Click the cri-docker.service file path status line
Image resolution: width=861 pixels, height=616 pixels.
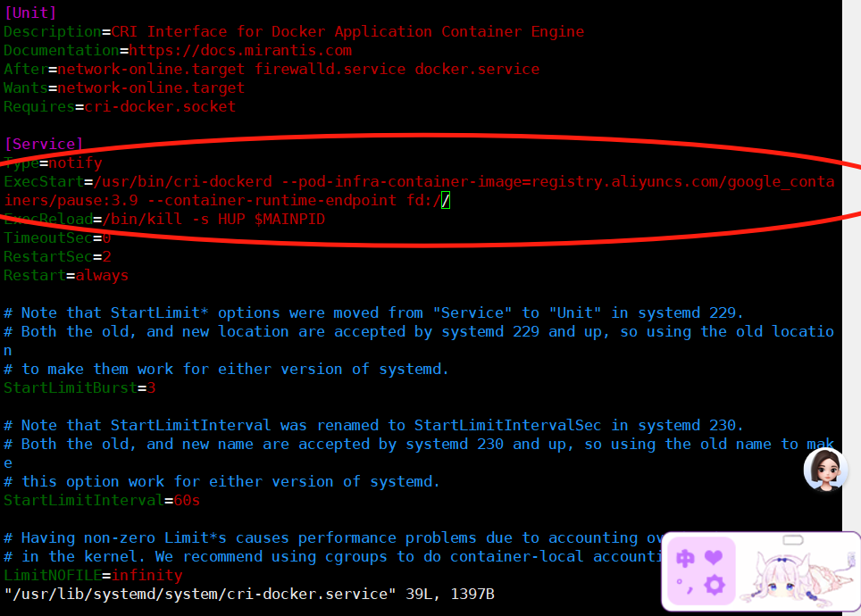point(249,594)
